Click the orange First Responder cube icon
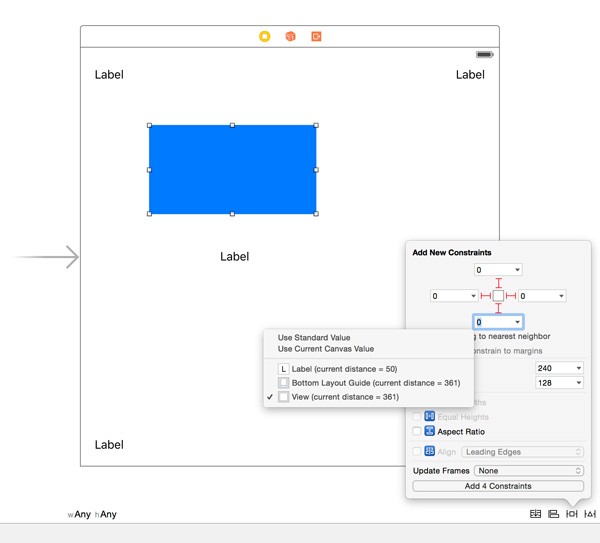Screen dimensions: 600x543 (290, 36)
